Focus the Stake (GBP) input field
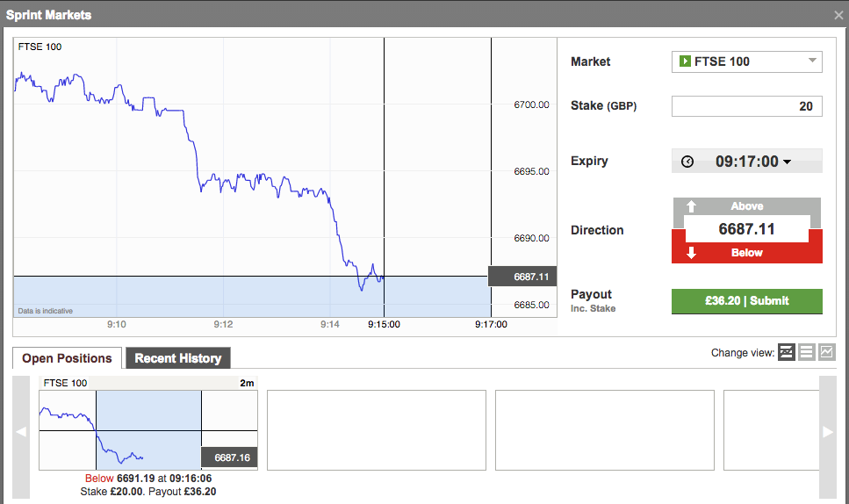Viewport: 849px width, 504px height. click(x=746, y=106)
